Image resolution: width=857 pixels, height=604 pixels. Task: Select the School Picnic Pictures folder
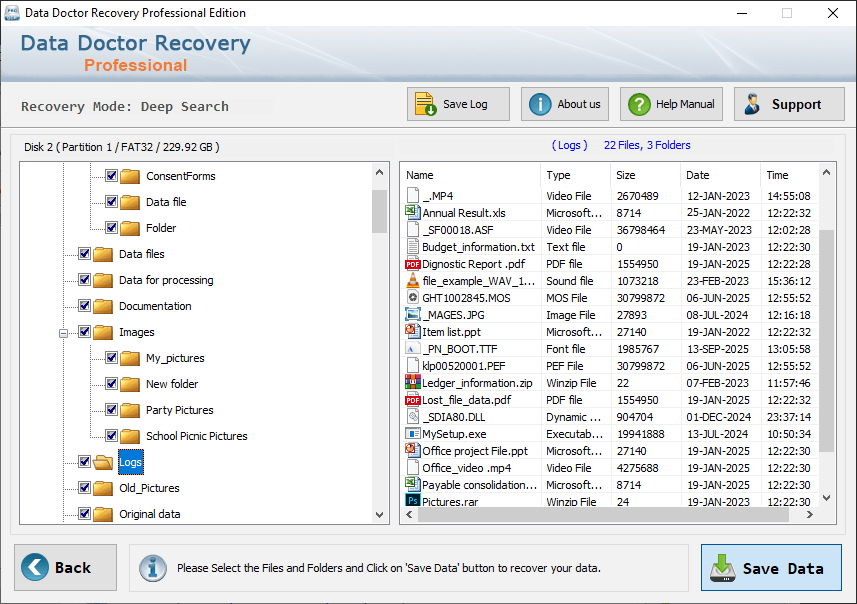click(196, 436)
